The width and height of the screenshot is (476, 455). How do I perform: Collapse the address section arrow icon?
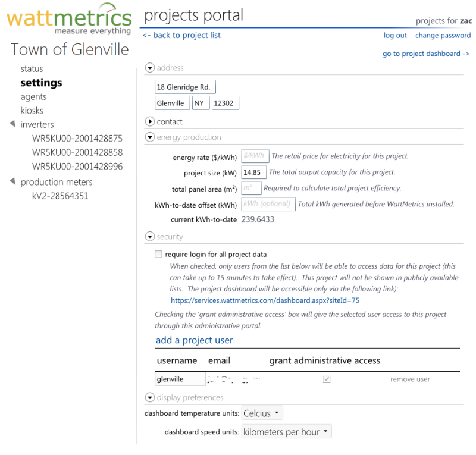point(150,67)
